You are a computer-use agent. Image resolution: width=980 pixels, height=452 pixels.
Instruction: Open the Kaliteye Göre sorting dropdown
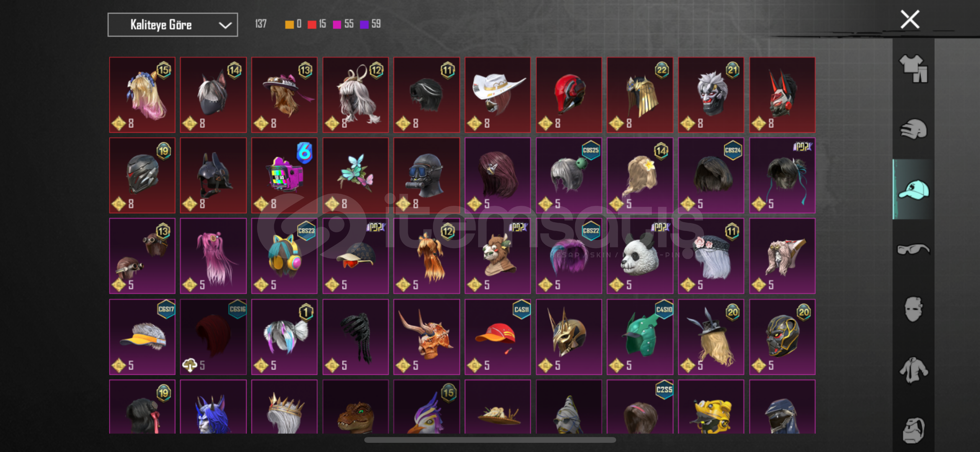click(172, 25)
